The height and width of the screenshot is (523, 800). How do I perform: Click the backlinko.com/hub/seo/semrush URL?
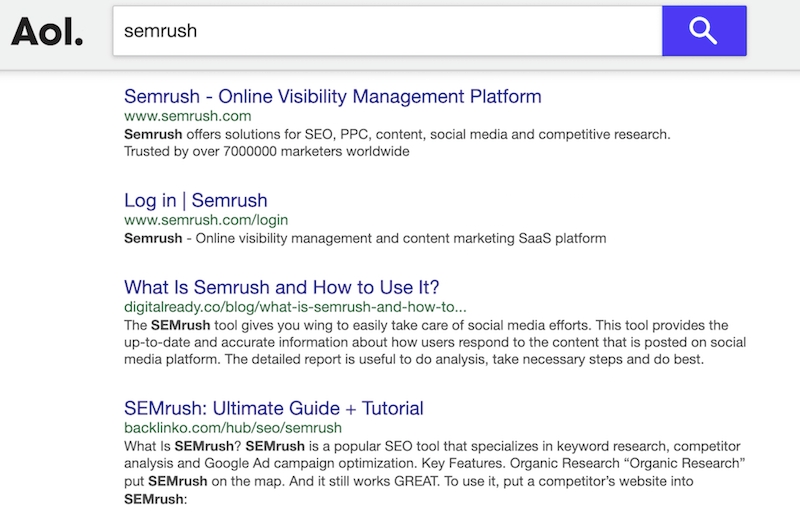234,427
